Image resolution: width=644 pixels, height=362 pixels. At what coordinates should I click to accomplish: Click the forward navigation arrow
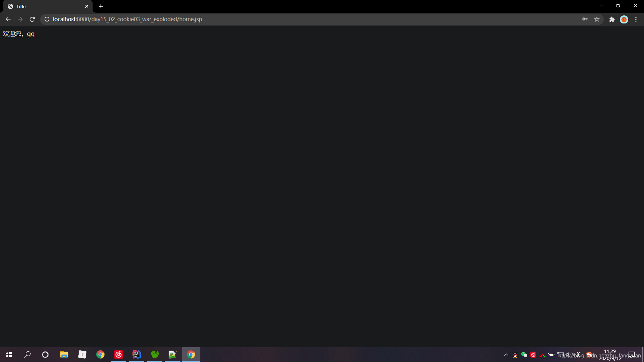point(20,19)
